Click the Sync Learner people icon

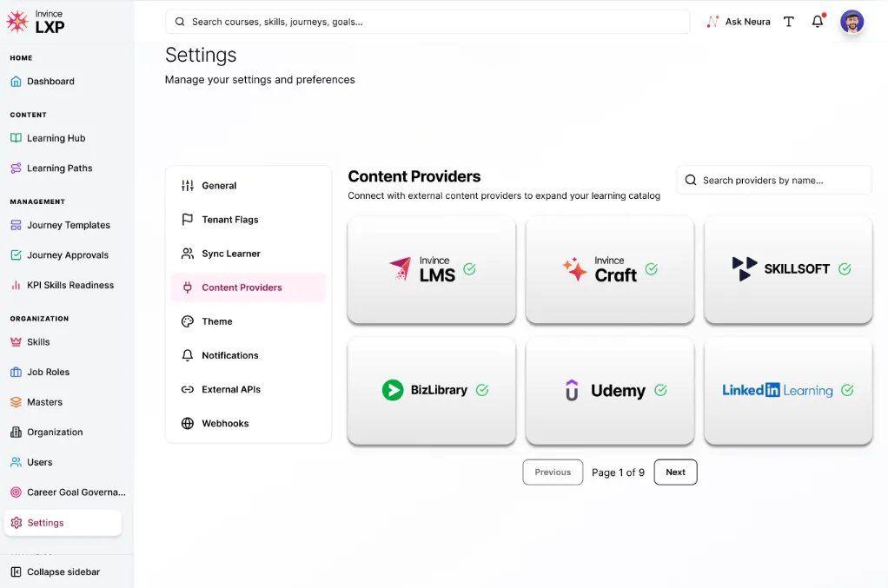click(x=188, y=254)
